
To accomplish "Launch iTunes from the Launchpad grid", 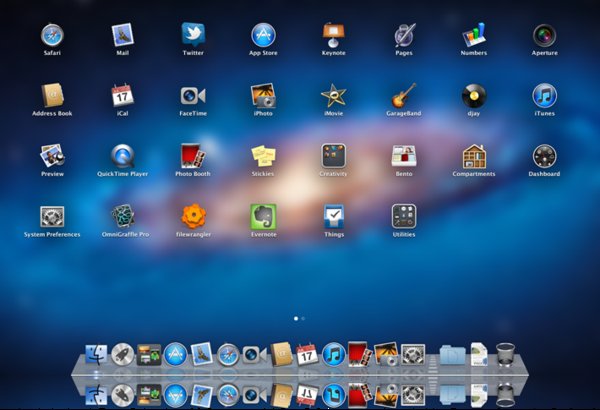I will coord(545,95).
